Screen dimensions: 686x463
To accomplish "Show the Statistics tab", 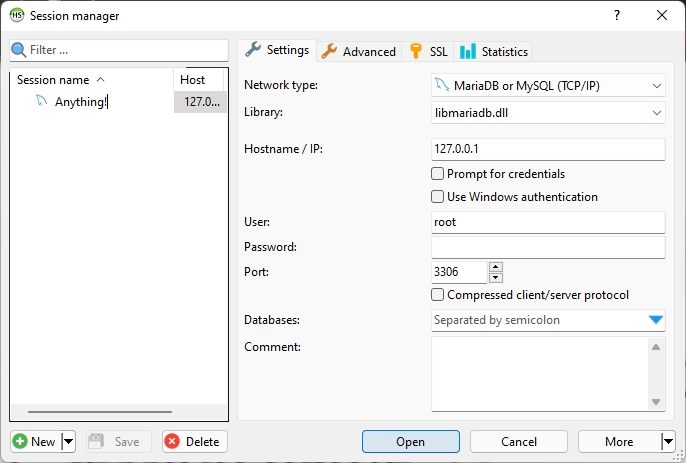I will tap(494, 51).
